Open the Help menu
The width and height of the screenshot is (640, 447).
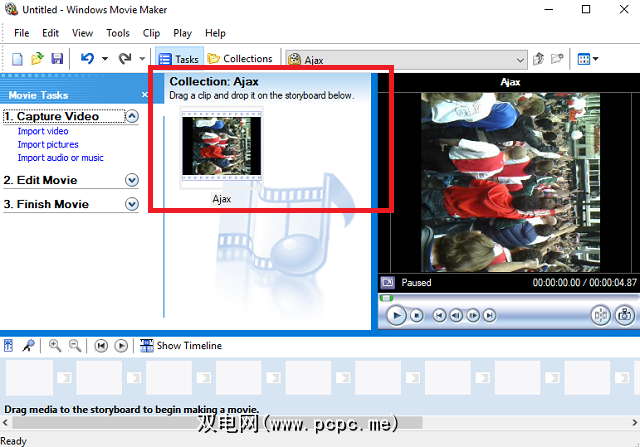[215, 33]
